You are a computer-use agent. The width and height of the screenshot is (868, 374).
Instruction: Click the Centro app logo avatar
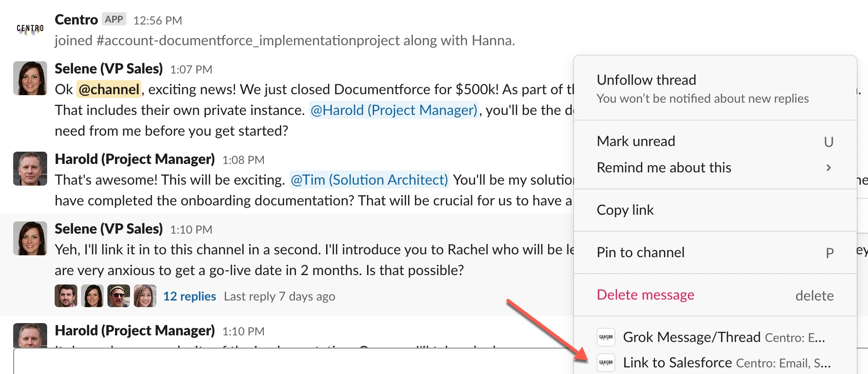pyautogui.click(x=30, y=29)
